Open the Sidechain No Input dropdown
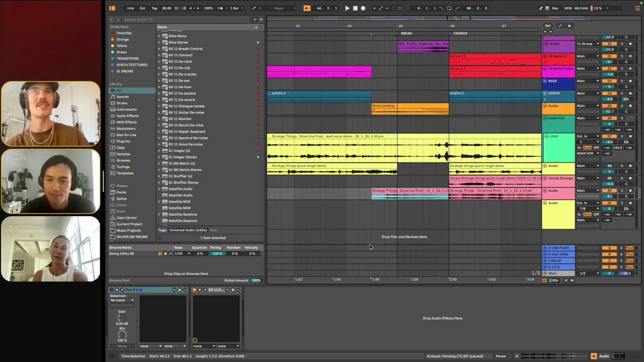Image resolution: width=644 pixels, height=362 pixels. pos(122,300)
